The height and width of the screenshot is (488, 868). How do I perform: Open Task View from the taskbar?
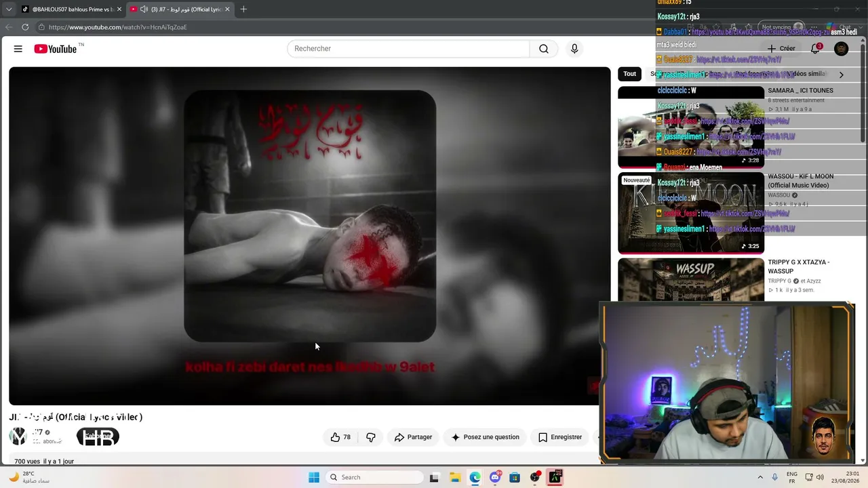point(434,477)
